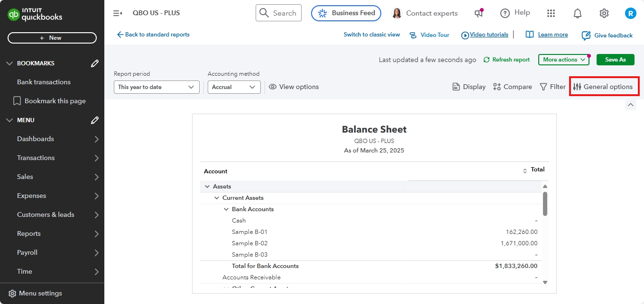This screenshot has width=644, height=304.
Task: Click the Cash account row
Action: (x=370, y=221)
